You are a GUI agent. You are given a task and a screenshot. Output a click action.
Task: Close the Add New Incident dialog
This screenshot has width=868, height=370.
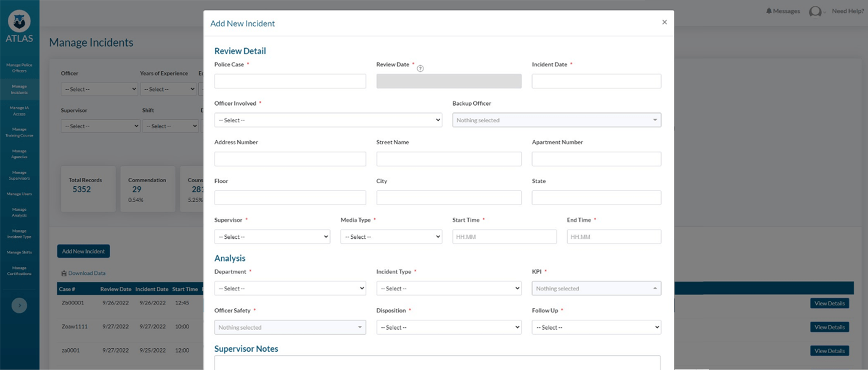click(664, 22)
